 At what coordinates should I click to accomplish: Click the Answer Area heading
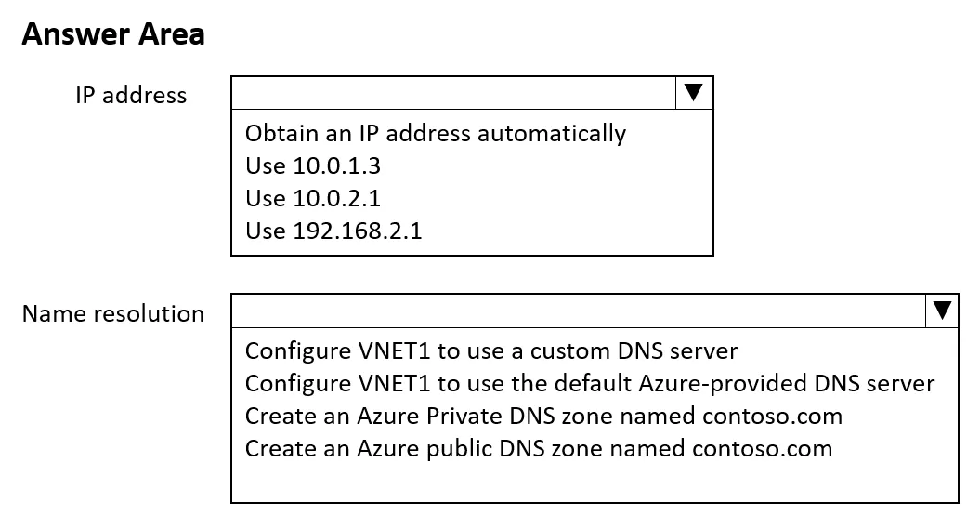pos(113,33)
